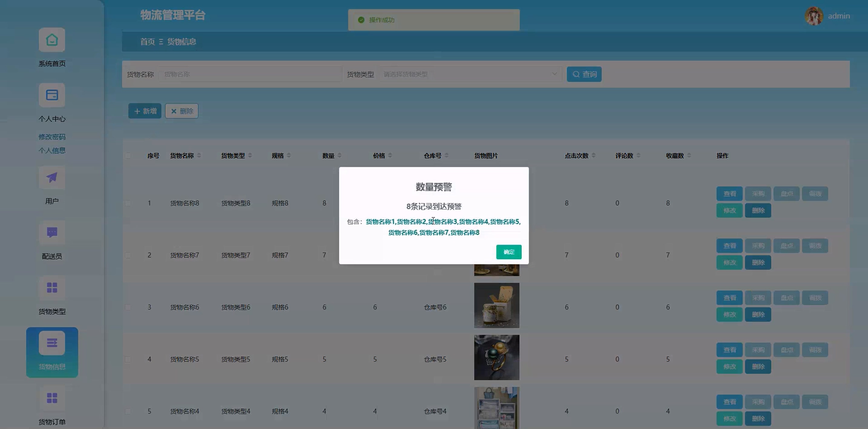This screenshot has height=429, width=868.
Task: Select the 配送员 chat bubble icon
Action: 52,232
